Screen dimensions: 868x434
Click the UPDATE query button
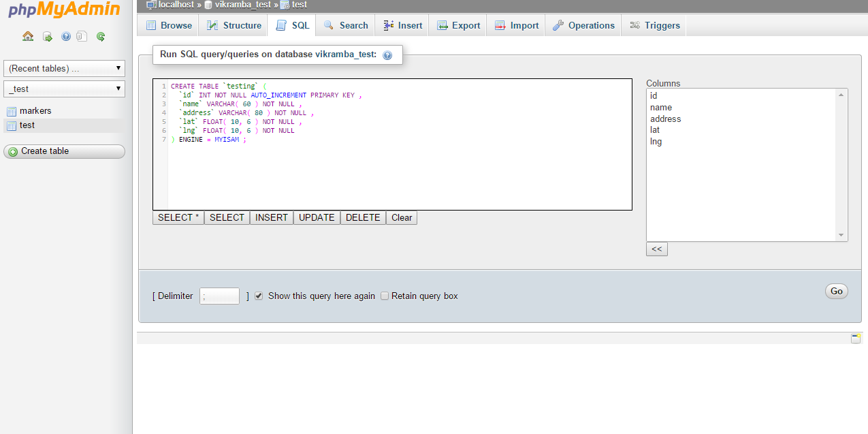317,217
